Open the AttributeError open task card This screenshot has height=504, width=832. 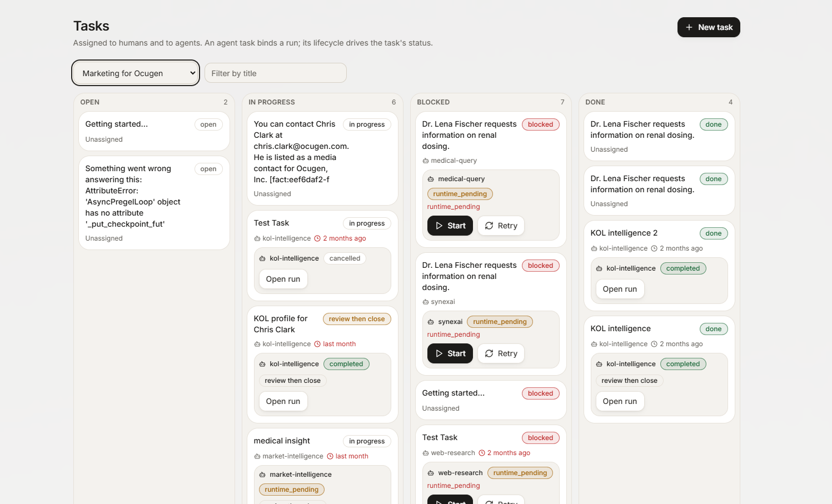154,203
